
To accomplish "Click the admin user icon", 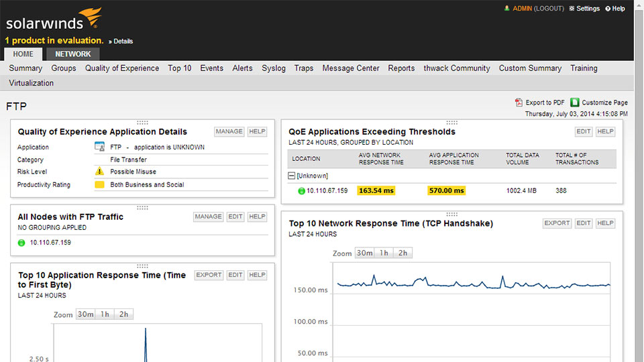I will 507,8.
